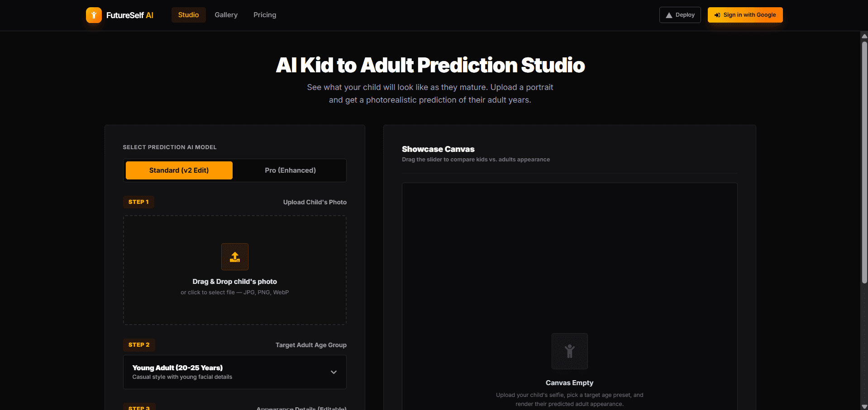The height and width of the screenshot is (410, 868).
Task: Open the Young Adult (20-25 Years) dropdown
Action: [235, 372]
